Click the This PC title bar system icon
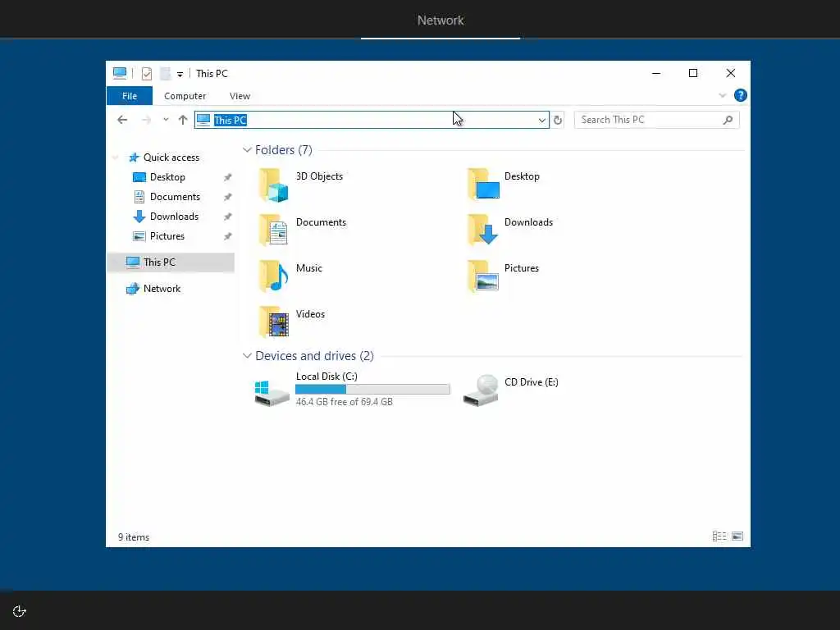 pos(120,73)
